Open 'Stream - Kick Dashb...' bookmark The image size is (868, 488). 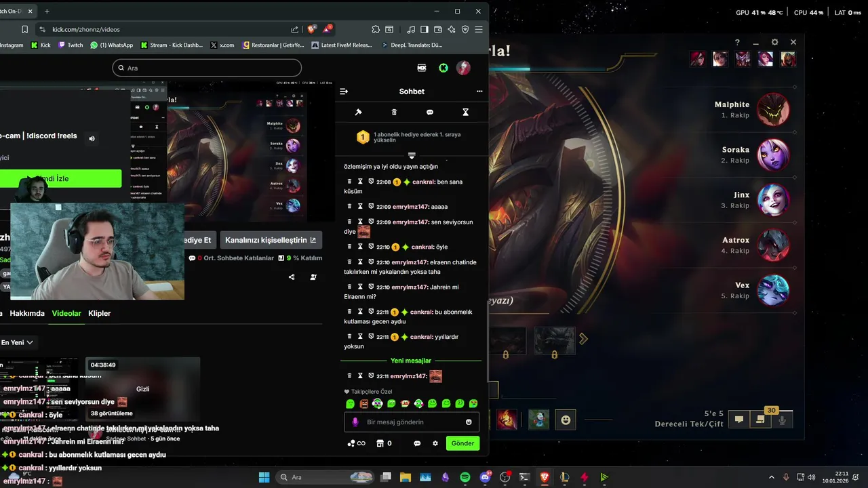(172, 45)
